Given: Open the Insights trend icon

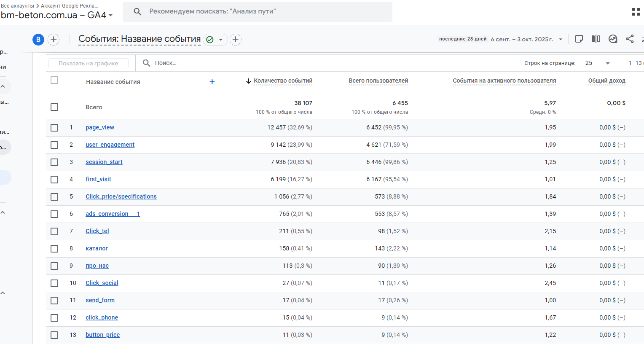Looking at the screenshot, I should pos(613,39).
